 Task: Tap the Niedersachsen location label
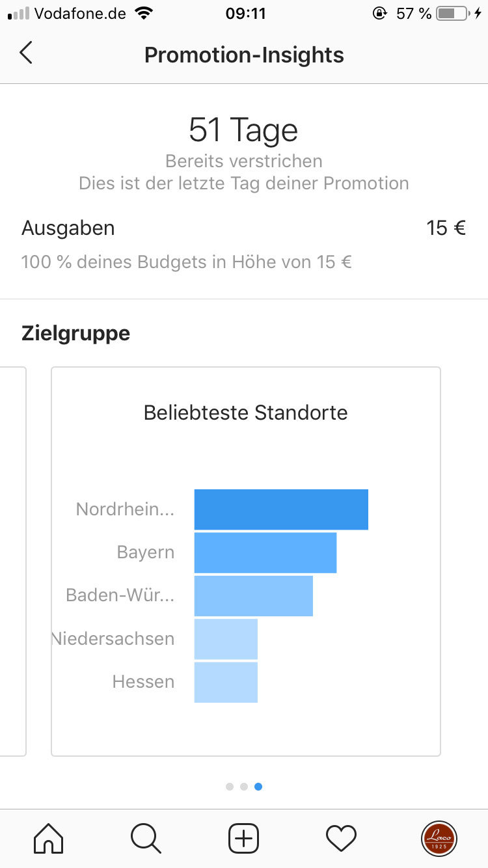point(115,639)
